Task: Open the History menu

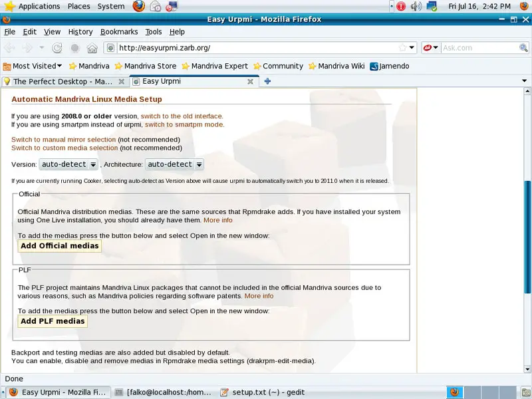Action: pos(80,31)
